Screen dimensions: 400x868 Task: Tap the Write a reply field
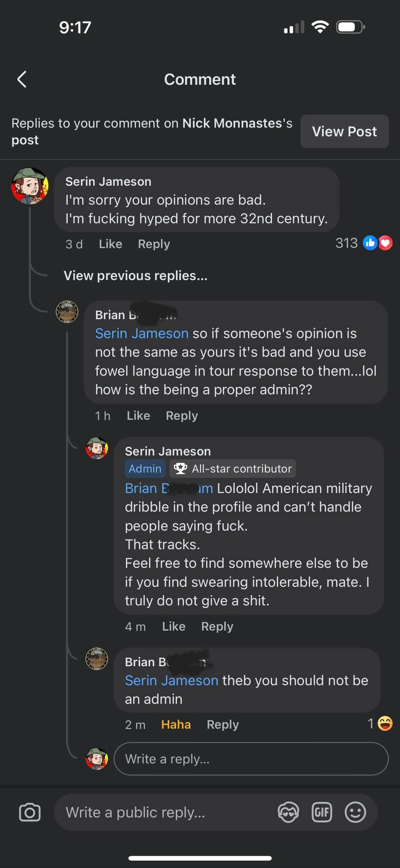(251, 759)
